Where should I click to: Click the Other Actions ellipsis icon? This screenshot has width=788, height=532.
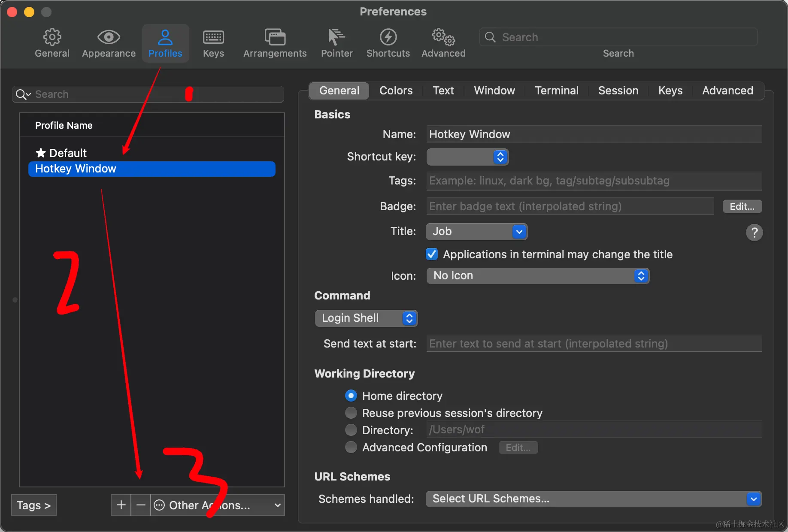[159, 505]
